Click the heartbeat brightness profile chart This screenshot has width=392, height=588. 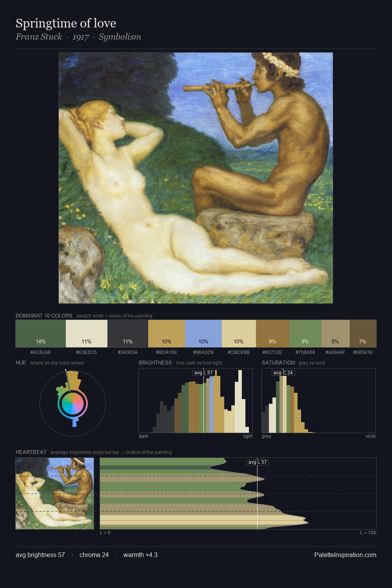point(238,494)
